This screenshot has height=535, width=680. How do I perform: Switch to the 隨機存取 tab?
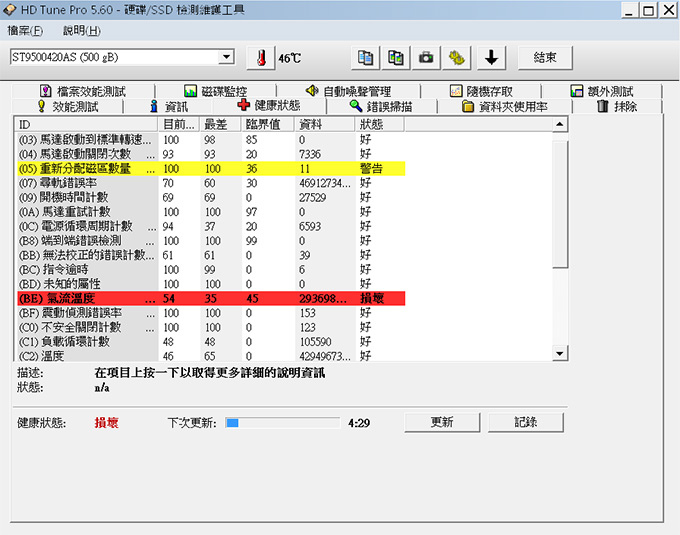[x=481, y=91]
